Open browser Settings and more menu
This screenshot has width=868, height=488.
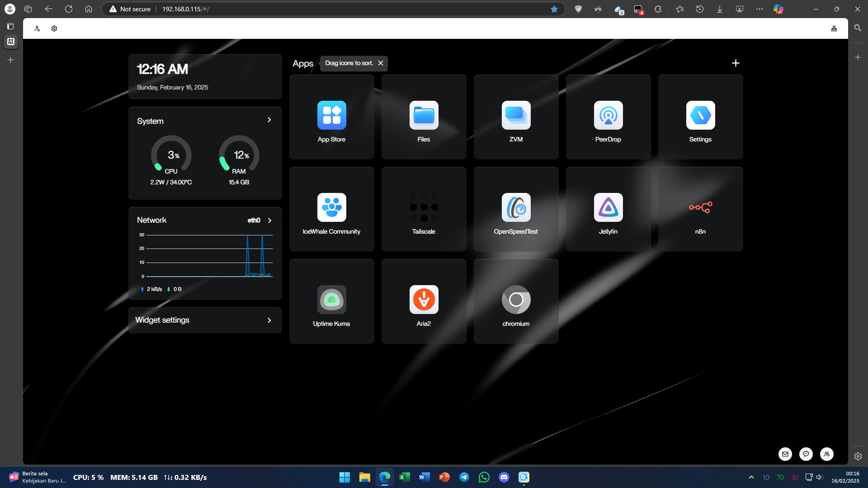point(759,9)
